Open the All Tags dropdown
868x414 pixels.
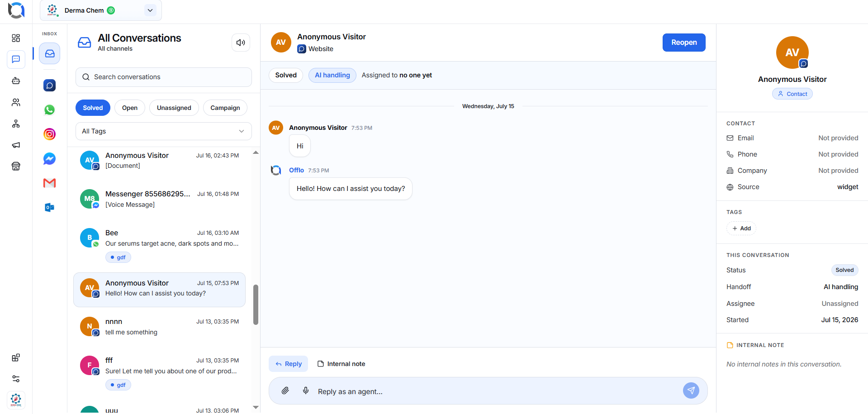coord(164,131)
